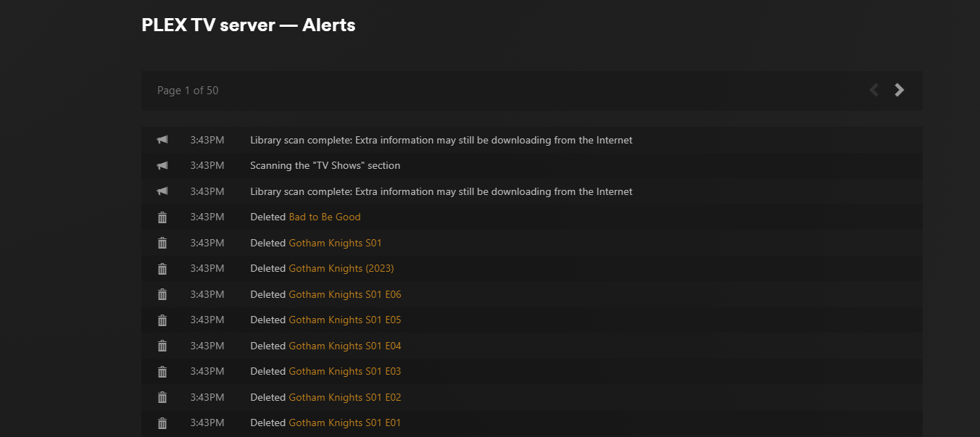
Task: Follow the Gotham Knights S01 E04 link
Action: [345, 346]
